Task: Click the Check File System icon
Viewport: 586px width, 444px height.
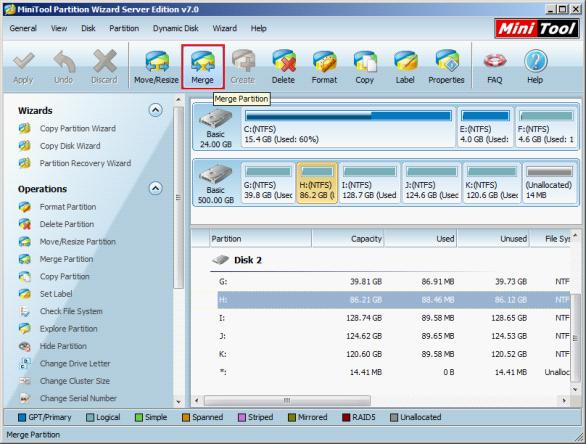Action: pos(25,311)
